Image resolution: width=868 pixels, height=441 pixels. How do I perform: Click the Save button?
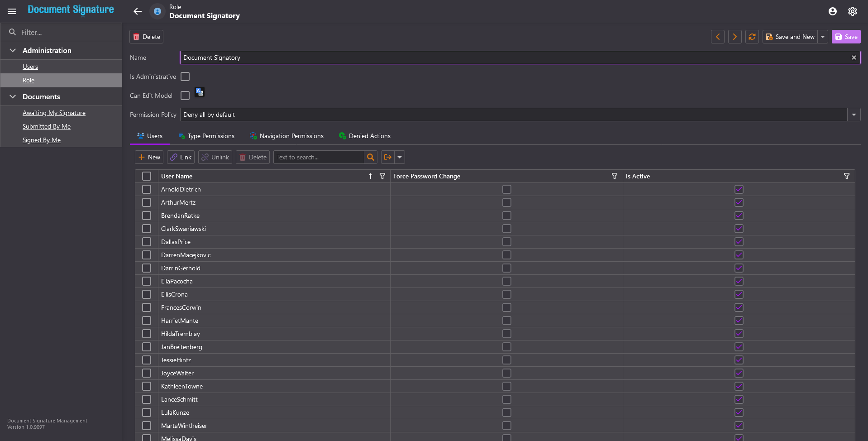(846, 37)
